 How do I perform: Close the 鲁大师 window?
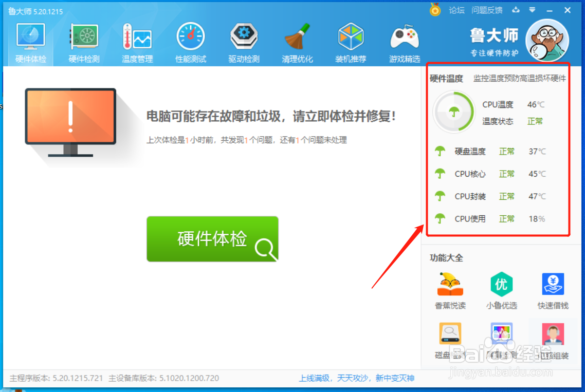568,10
